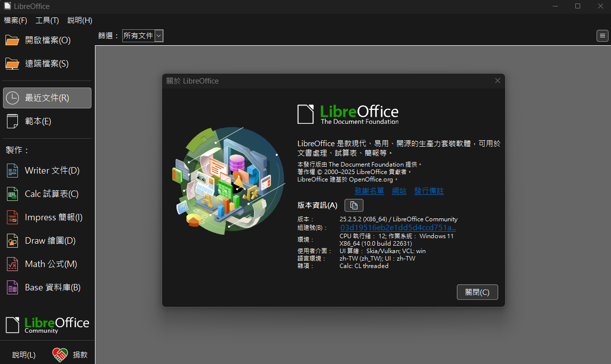611x364 pixels.
Task: Click the 版本資訊(A) label
Action: point(317,205)
